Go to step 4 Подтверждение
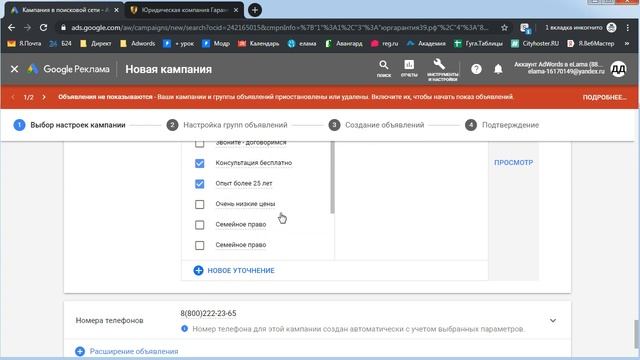The width and height of the screenshot is (640, 360). [502, 125]
